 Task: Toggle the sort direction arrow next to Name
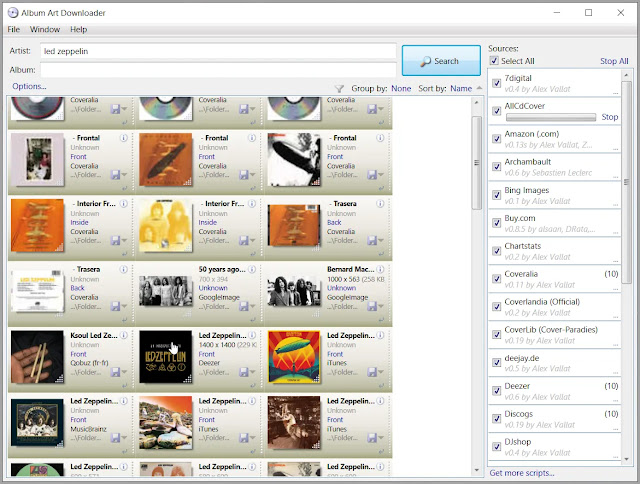click(479, 88)
